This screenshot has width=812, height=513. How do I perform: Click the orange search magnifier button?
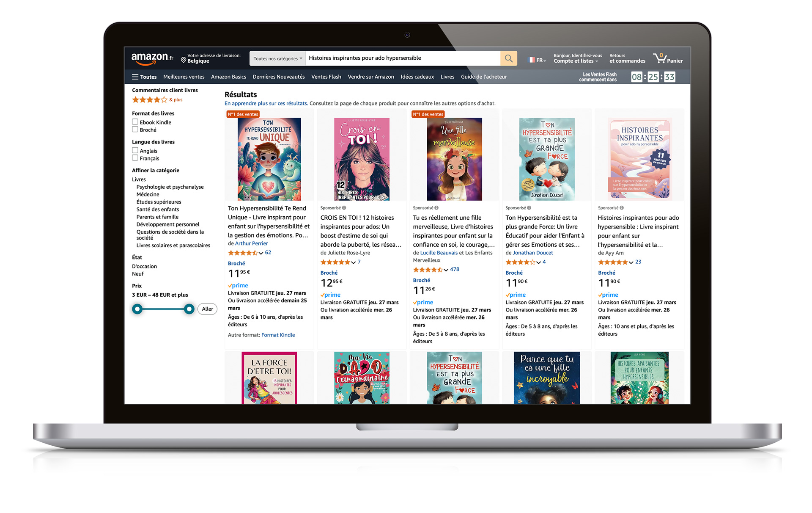click(508, 58)
